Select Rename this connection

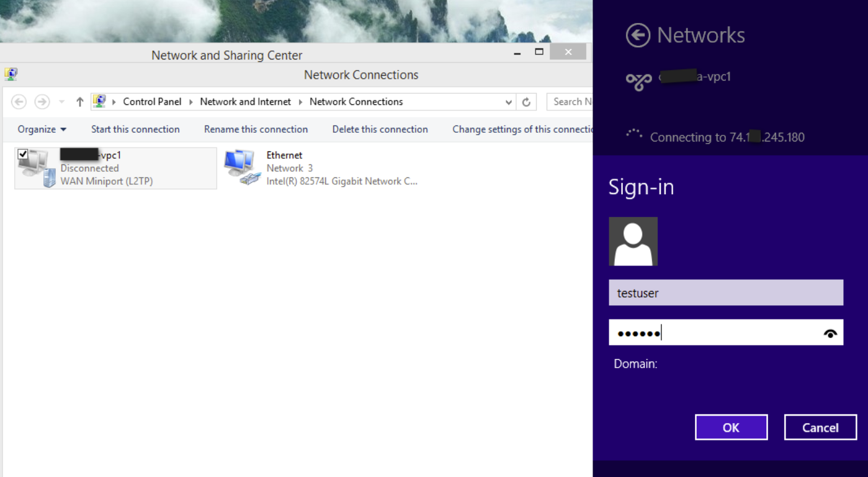pos(256,129)
